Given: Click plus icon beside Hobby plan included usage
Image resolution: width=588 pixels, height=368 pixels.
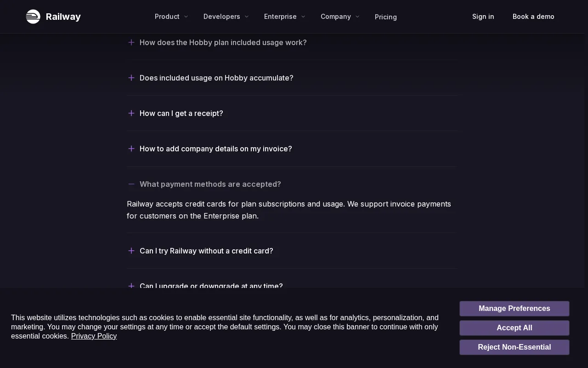Looking at the screenshot, I should click(131, 42).
